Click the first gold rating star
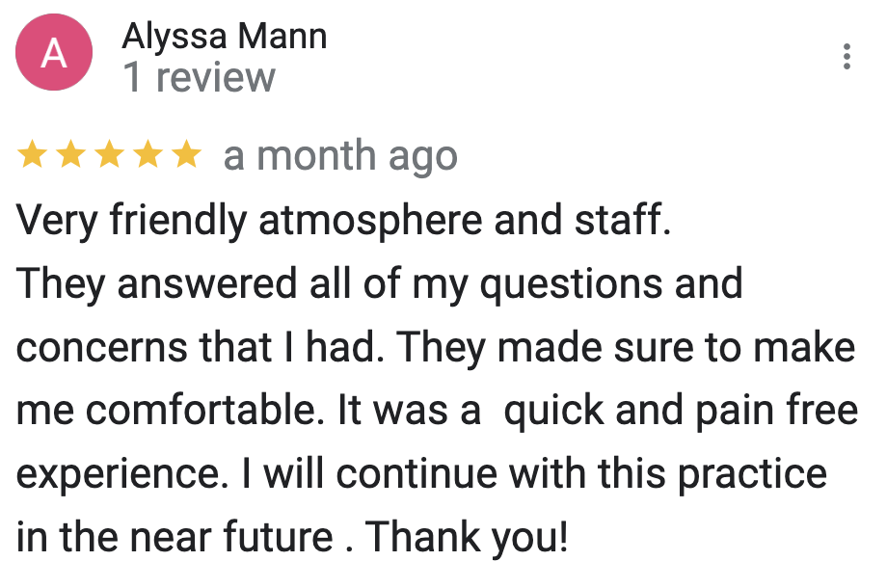The image size is (887, 588). tap(32, 155)
